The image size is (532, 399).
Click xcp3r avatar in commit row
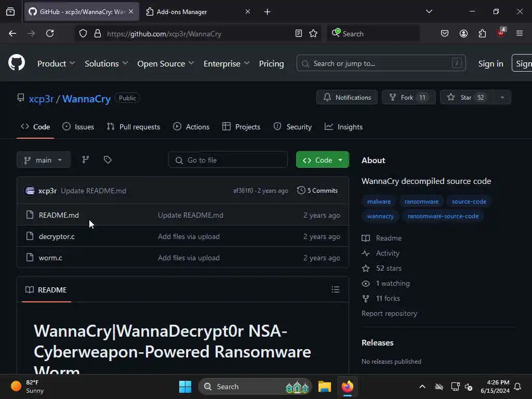[x=30, y=191]
